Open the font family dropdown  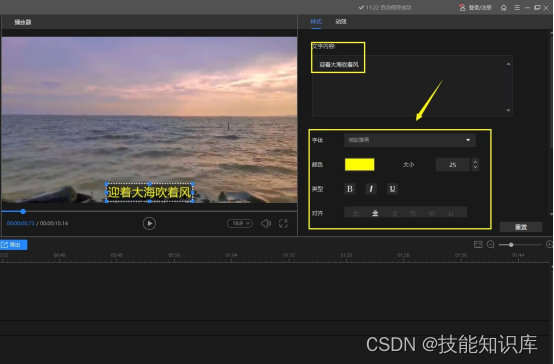(410, 140)
